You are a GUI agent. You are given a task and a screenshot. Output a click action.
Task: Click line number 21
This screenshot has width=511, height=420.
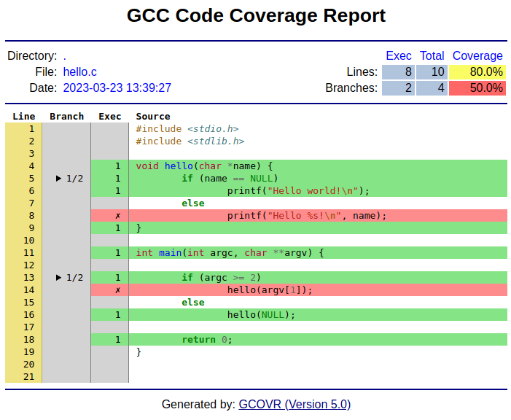click(28, 377)
